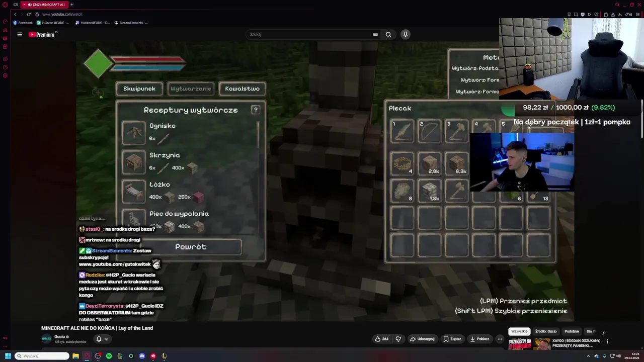
Task: Click the question mark help in Receptury wytwórcze
Action: tap(256, 110)
